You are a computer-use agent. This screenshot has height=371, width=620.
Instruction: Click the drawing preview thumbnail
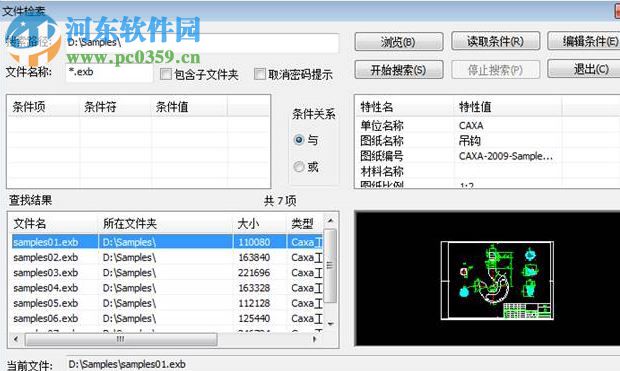[x=497, y=280]
